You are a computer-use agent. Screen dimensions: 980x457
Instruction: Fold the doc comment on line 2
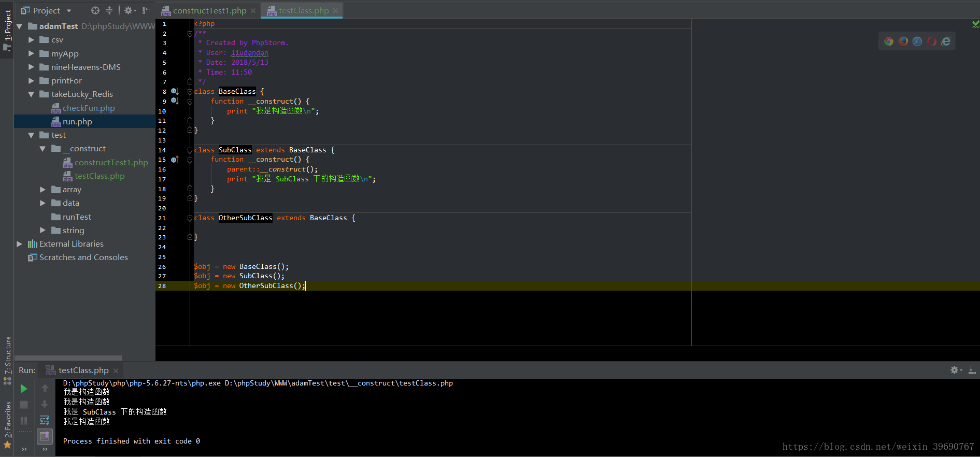(190, 33)
